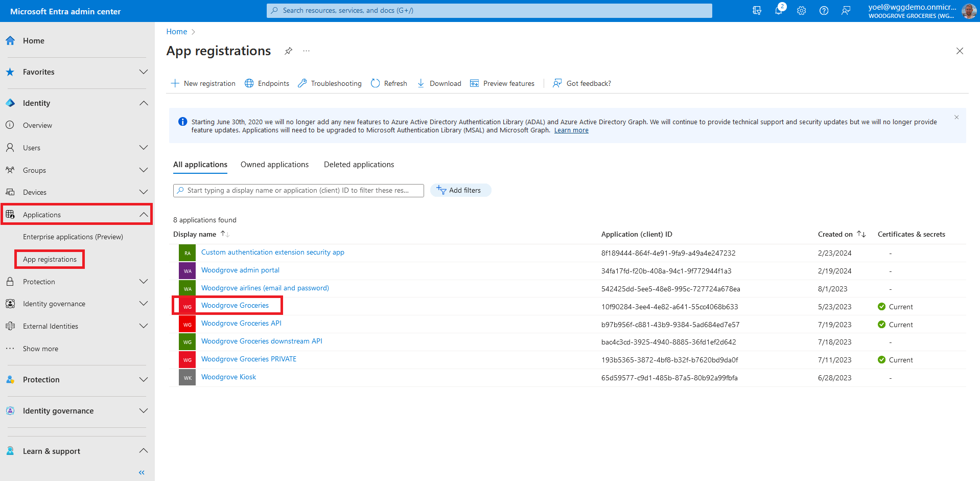
Task: Switch to the Deleted applications tab
Action: [x=359, y=165]
